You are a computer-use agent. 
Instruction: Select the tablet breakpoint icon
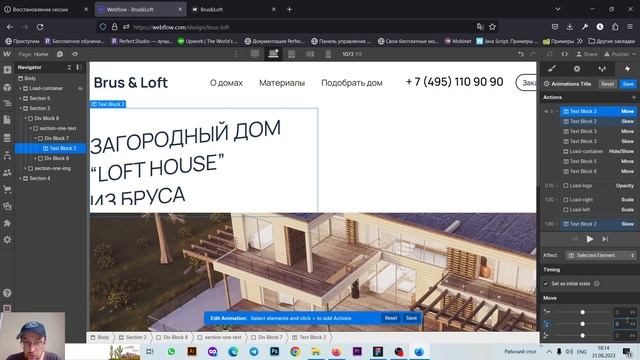291,54
